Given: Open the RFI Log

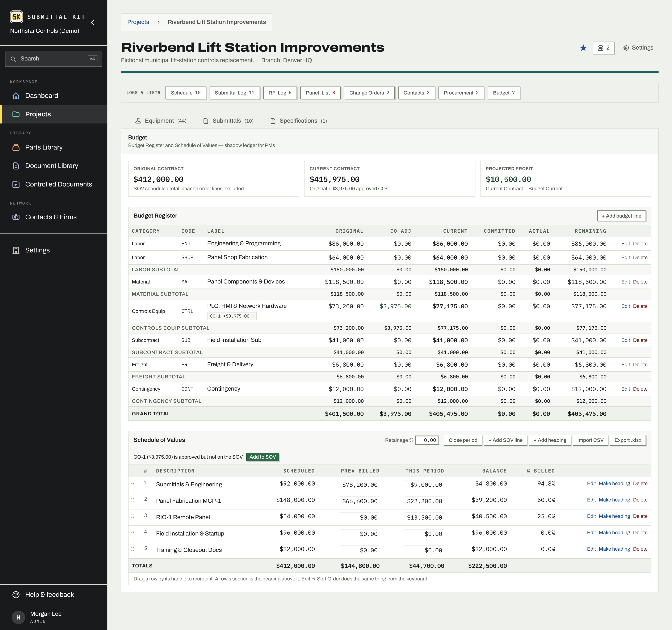Looking at the screenshot, I should coord(280,93).
